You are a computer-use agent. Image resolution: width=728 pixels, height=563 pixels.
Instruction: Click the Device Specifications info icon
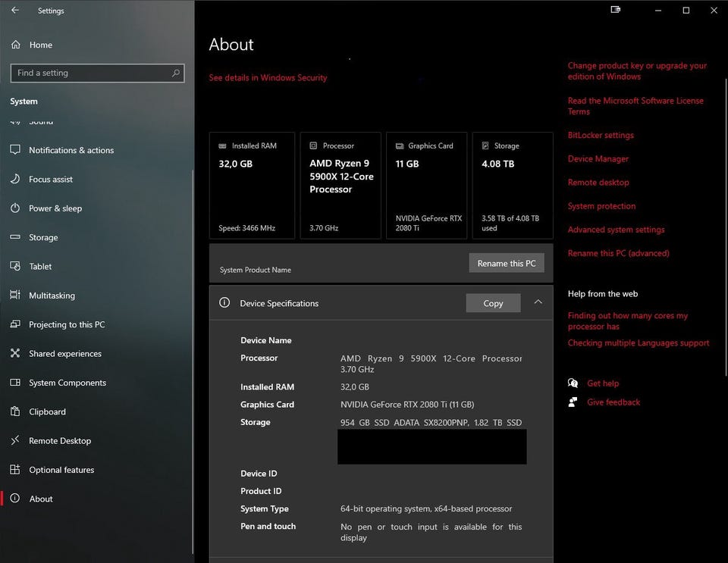[x=224, y=303]
